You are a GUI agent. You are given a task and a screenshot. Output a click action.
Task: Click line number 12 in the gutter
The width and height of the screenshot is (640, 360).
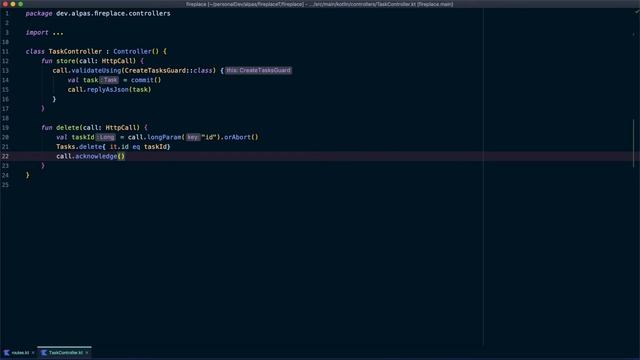[5, 61]
